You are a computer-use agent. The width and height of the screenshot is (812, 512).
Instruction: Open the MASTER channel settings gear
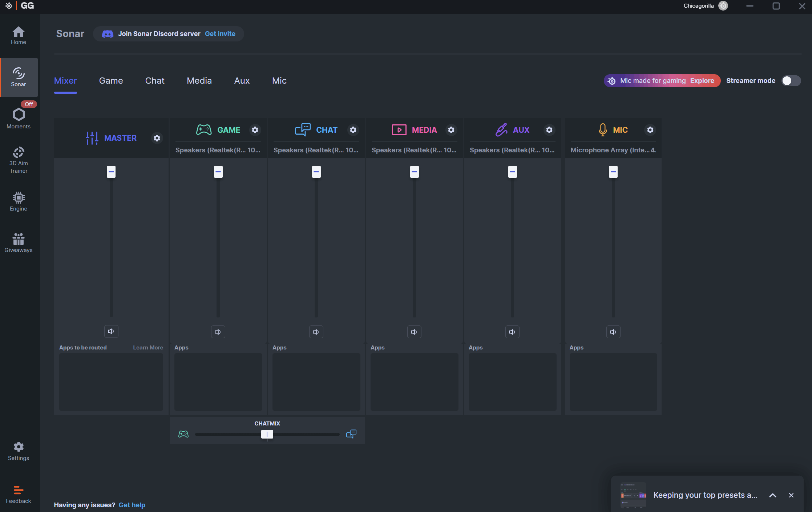pos(157,138)
